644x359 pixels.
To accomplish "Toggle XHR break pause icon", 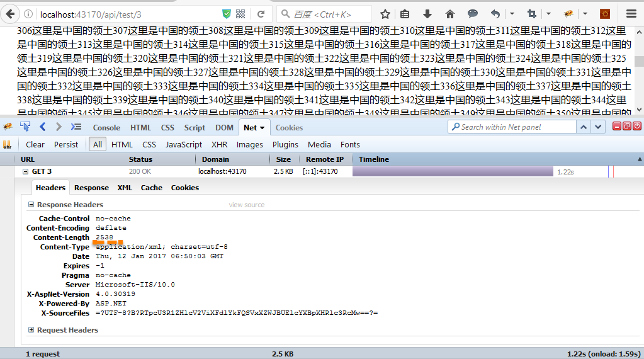I will coord(8,145).
